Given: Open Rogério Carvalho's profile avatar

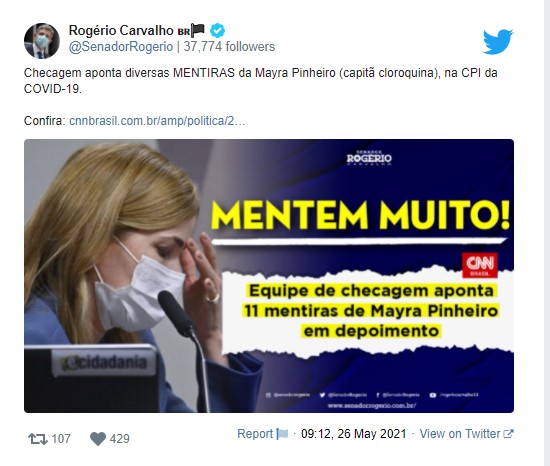Looking at the screenshot, I should pos(42,41).
